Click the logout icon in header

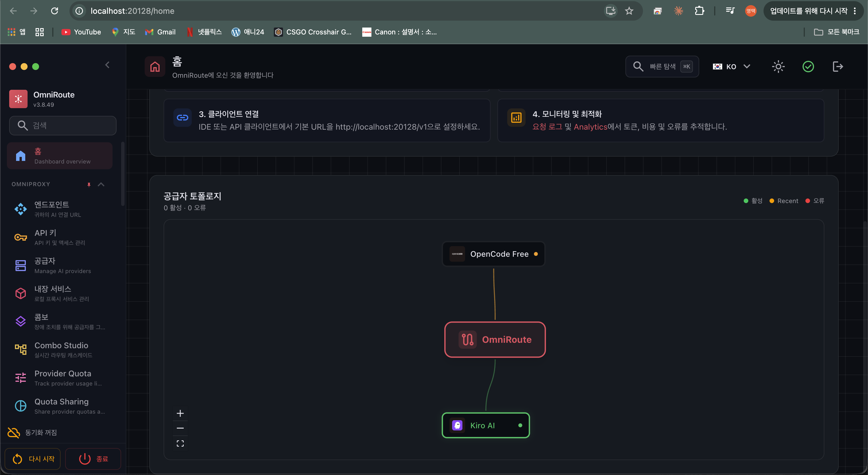(x=838, y=67)
